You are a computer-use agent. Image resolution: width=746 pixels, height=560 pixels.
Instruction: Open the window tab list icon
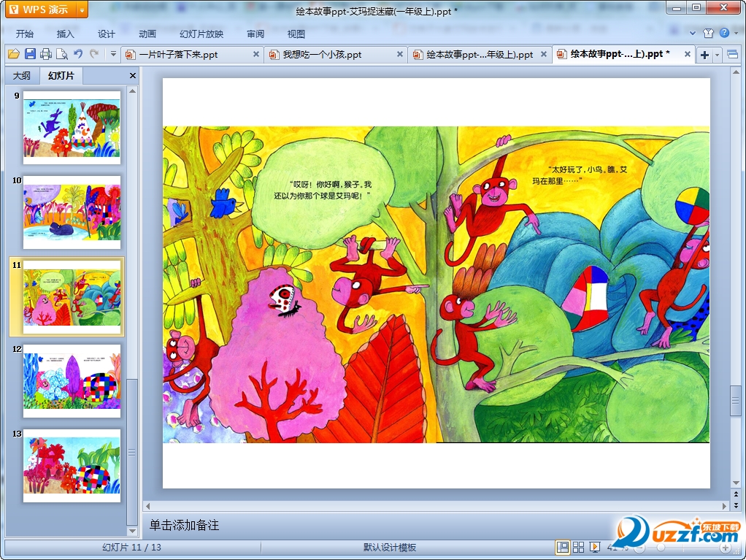(733, 55)
